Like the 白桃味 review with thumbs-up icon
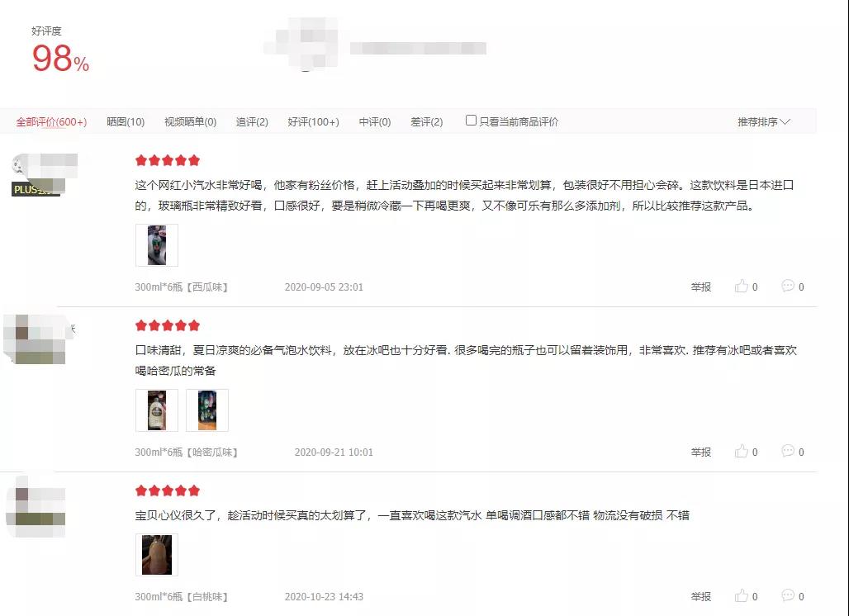The image size is (849, 616). pos(742,596)
